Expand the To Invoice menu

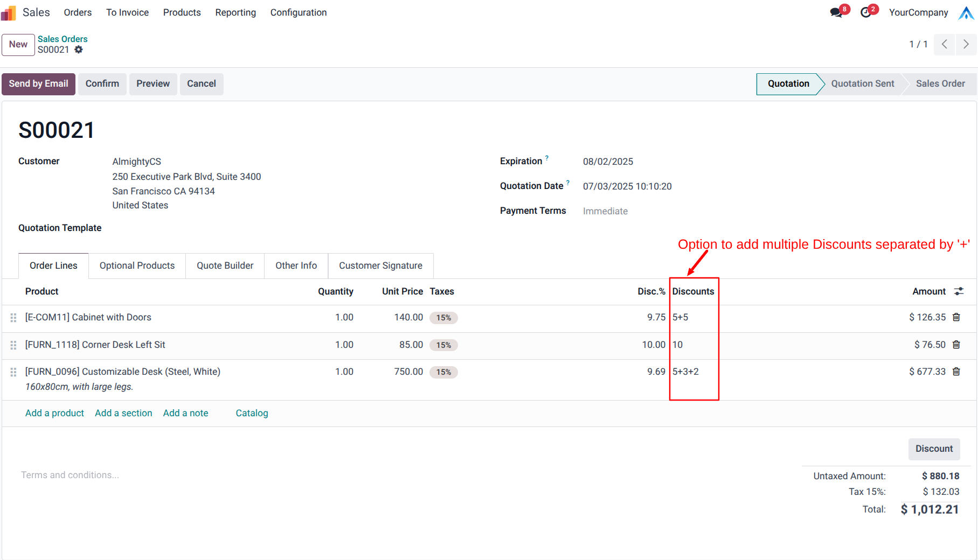pos(127,12)
